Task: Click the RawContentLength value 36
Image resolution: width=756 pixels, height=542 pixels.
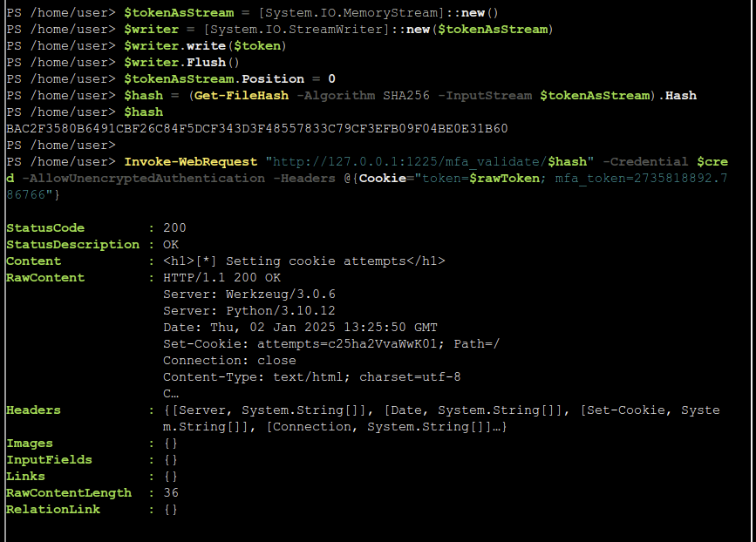Action: [x=171, y=493]
